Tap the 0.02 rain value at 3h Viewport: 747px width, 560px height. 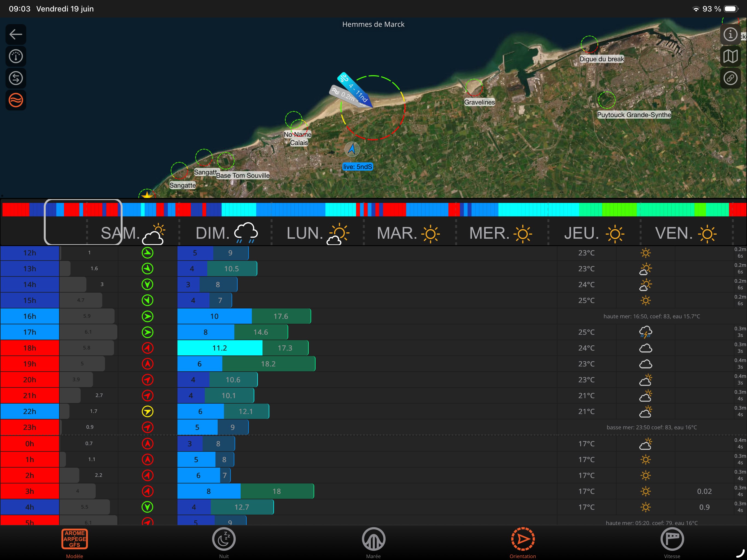point(704,491)
